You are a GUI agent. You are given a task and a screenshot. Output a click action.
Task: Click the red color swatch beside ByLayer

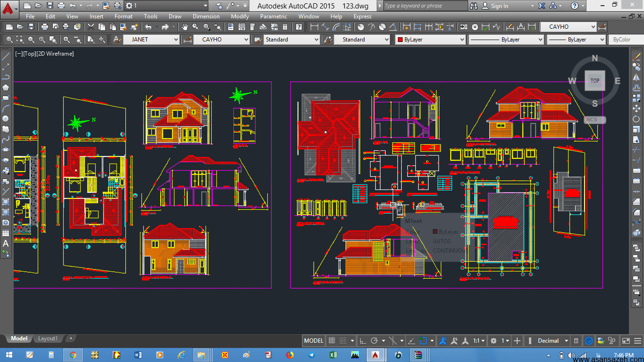(x=400, y=40)
